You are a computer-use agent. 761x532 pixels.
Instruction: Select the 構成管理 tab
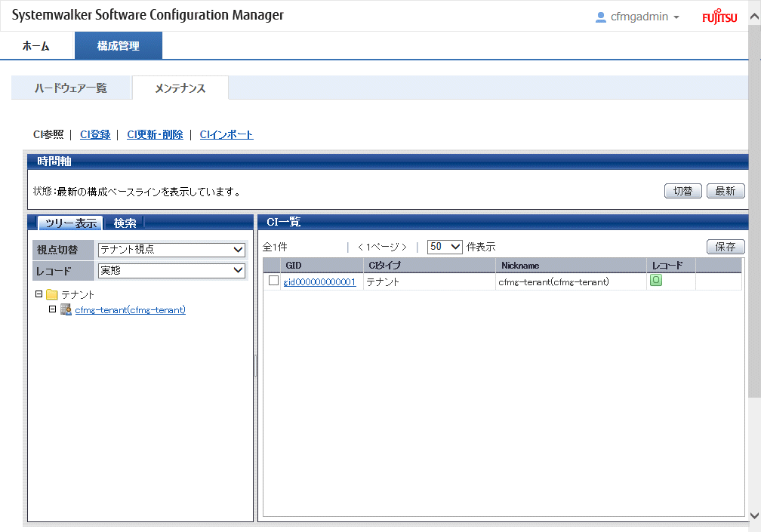click(x=119, y=46)
